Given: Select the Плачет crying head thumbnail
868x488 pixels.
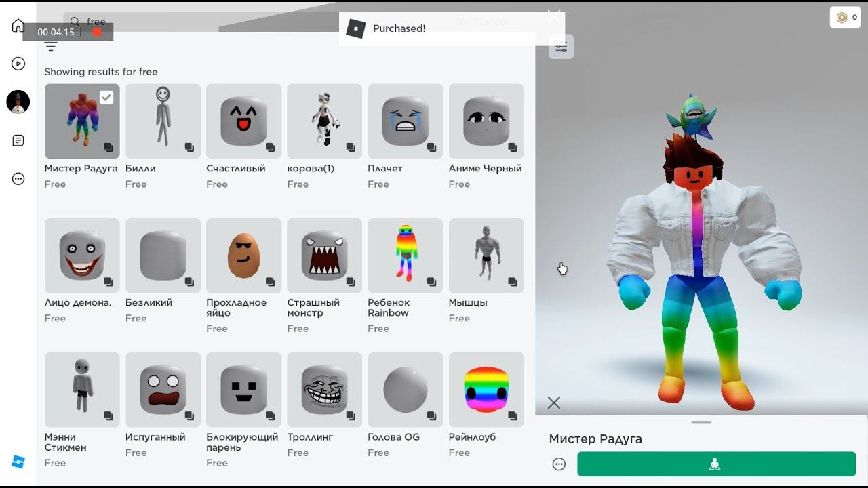Looking at the screenshot, I should [405, 121].
